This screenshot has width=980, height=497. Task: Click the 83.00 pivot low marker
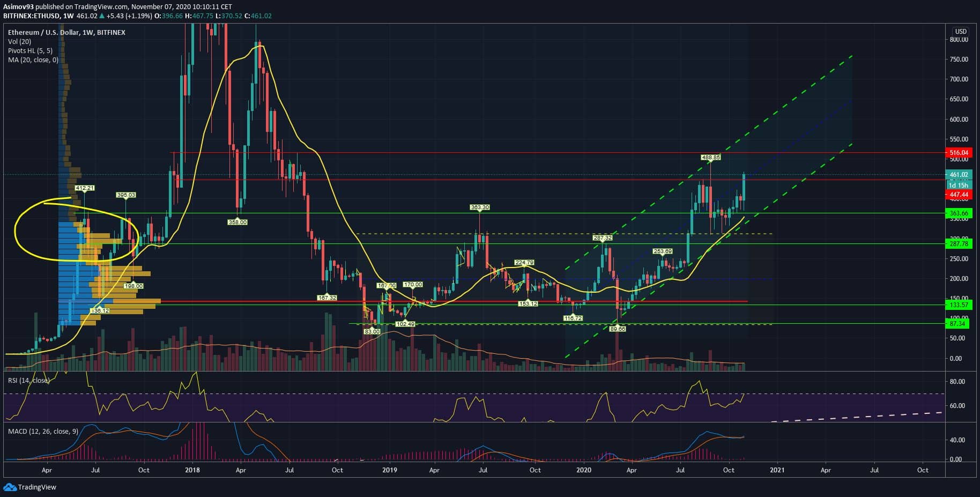pyautogui.click(x=372, y=331)
